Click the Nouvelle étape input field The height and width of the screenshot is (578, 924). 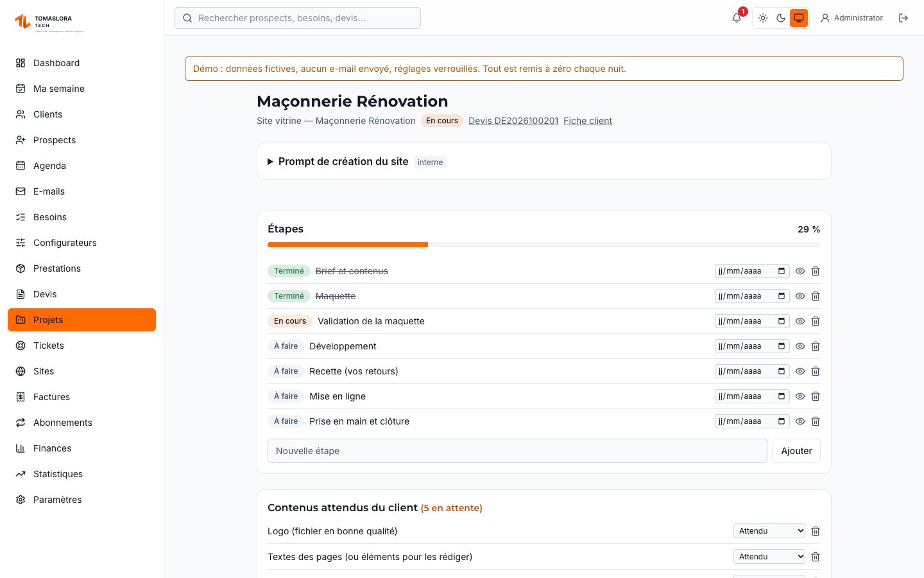tap(517, 451)
